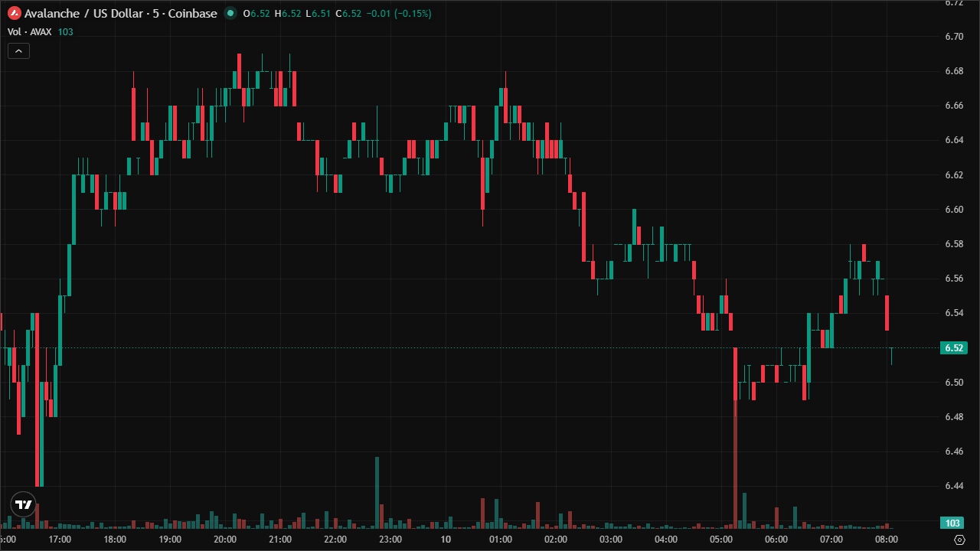980x551 pixels.
Task: Click the TradingView logo
Action: tap(24, 504)
